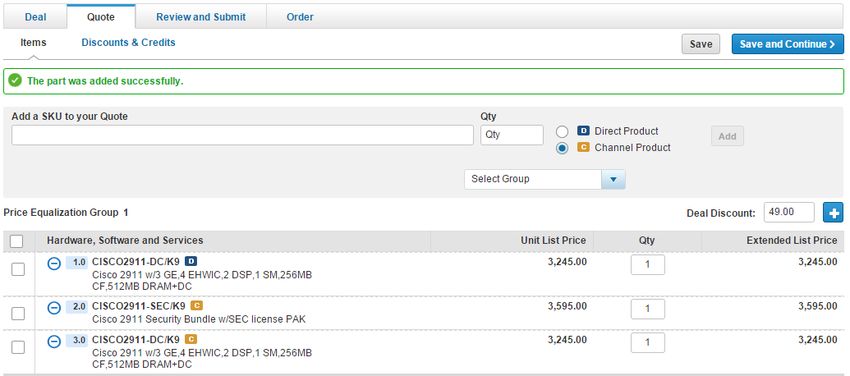
Task: Click Channel badge on CISCO2911-SEC/K9
Action: click(x=197, y=306)
